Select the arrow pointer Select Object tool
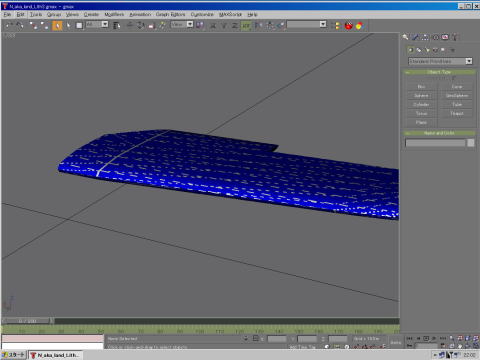 pyautogui.click(x=68, y=25)
